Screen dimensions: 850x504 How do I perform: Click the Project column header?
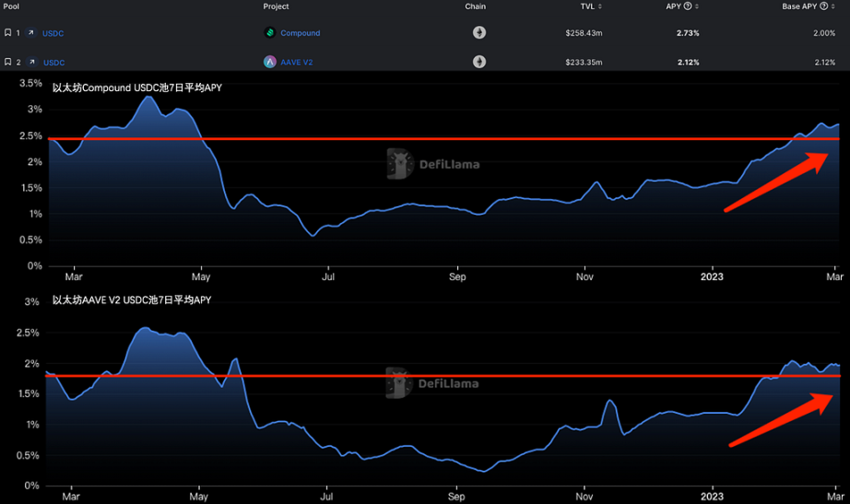pyautogui.click(x=276, y=6)
